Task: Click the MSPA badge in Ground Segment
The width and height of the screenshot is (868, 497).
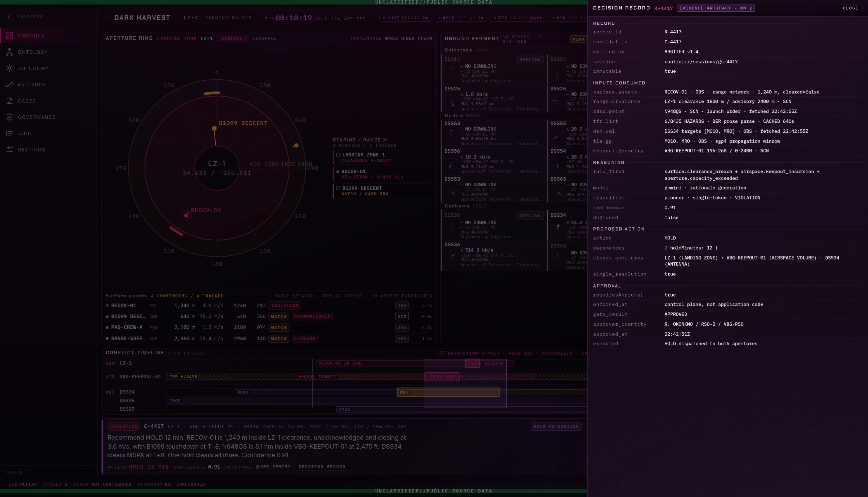Action: point(578,39)
